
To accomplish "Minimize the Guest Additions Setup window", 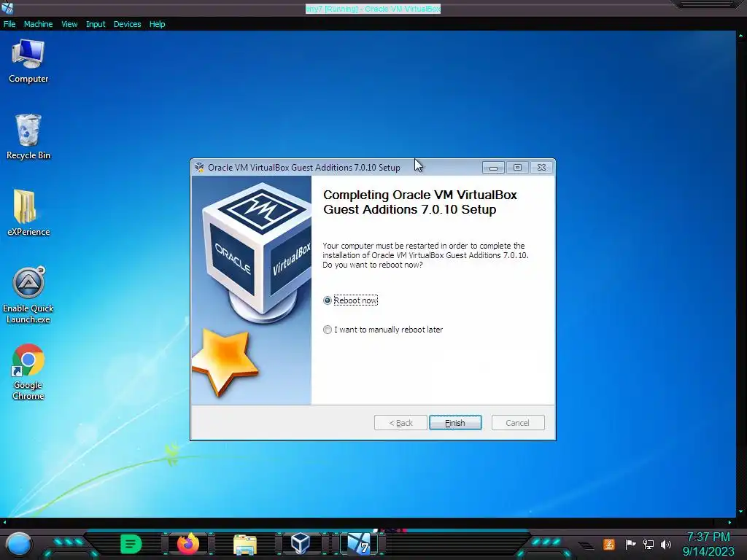I will pos(493,168).
